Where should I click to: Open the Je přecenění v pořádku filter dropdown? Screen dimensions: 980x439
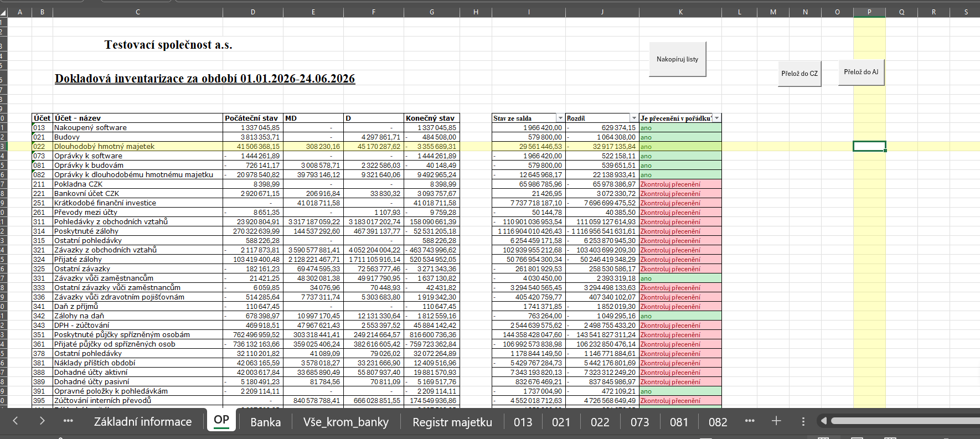click(717, 118)
